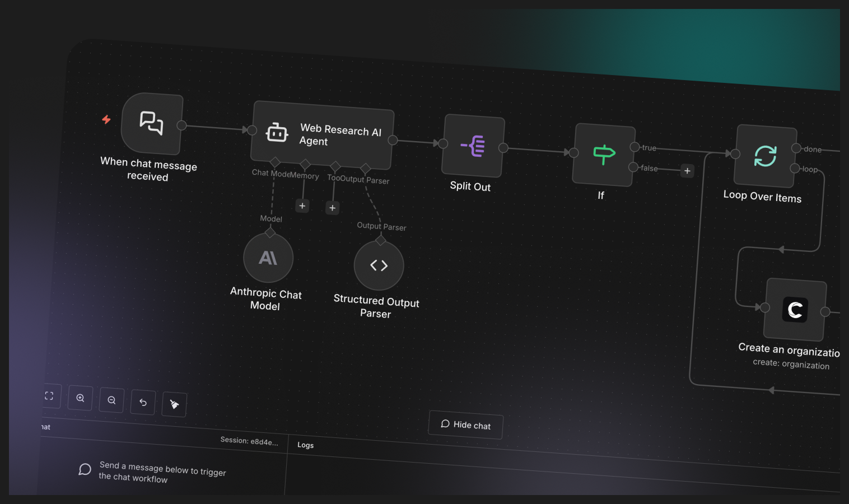Click the diamond atop Anthropic Chat Model
849x504 pixels.
(x=270, y=232)
